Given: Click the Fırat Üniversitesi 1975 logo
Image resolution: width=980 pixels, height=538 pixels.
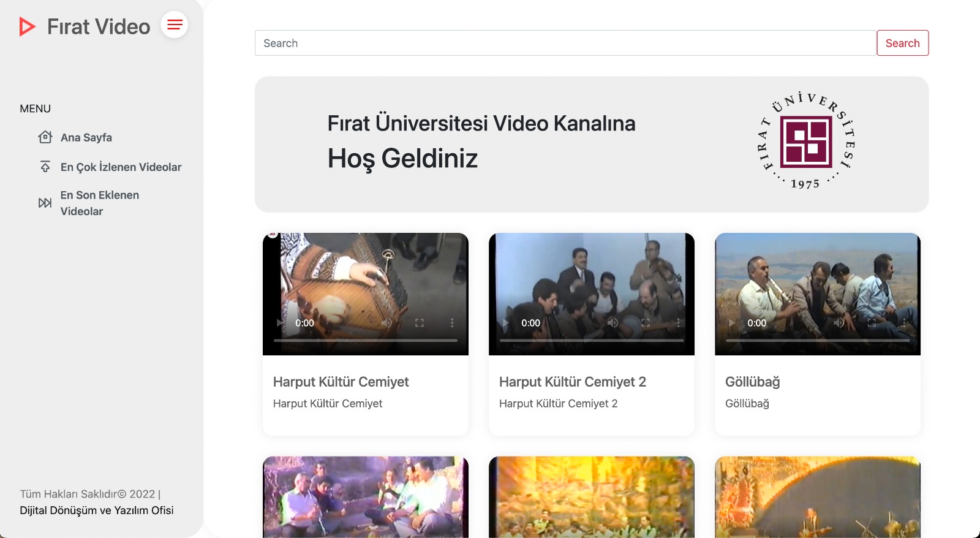Looking at the screenshot, I should pyautogui.click(x=806, y=142).
